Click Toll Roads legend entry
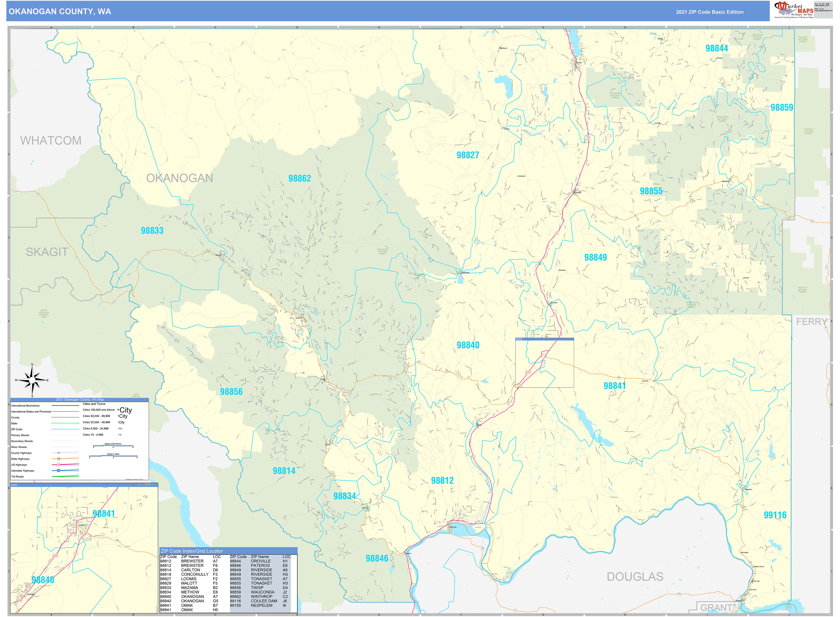Image resolution: width=840 pixels, height=617 pixels. (17, 477)
